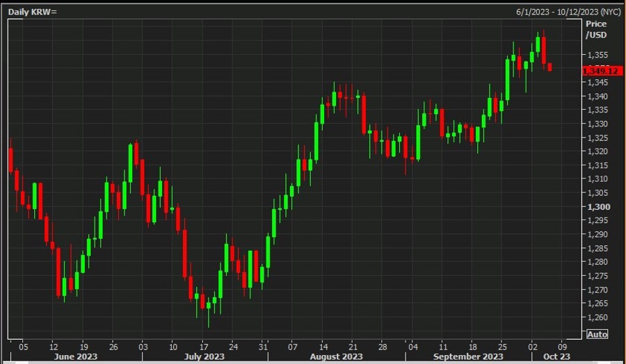626x364 pixels.
Task: Click the 1,345 price axis label
Action: [x=597, y=83]
